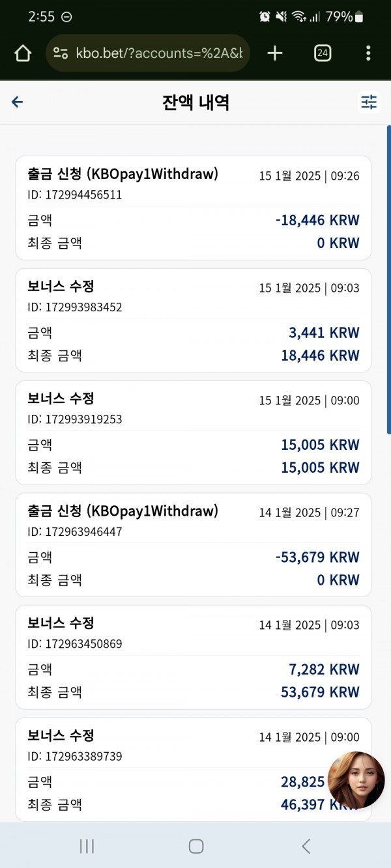Click the page scrollbar on right edge
This screenshot has width=391, height=868.
click(x=388, y=280)
